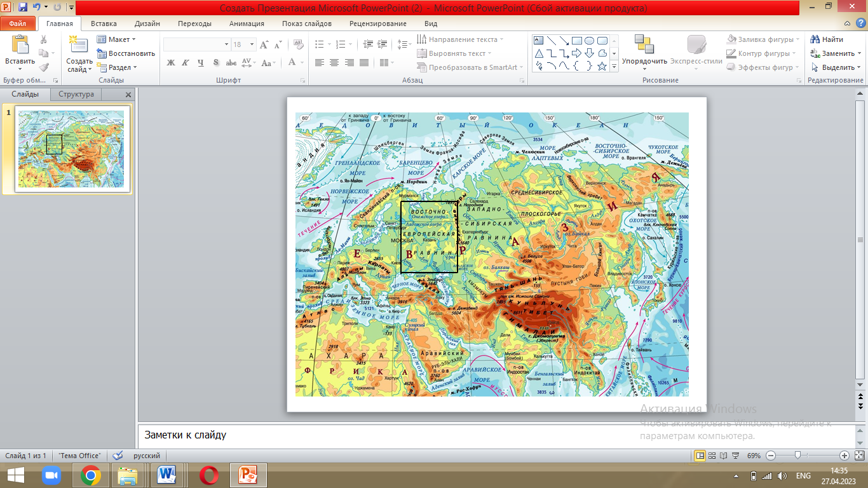
Task: Expand the Layout (Макет) dropdown
Action: click(118, 39)
